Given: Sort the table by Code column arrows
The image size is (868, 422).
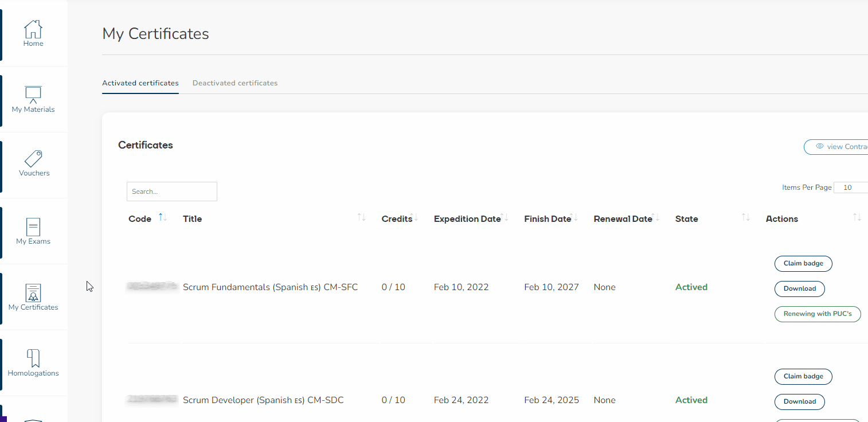Looking at the screenshot, I should point(162,218).
